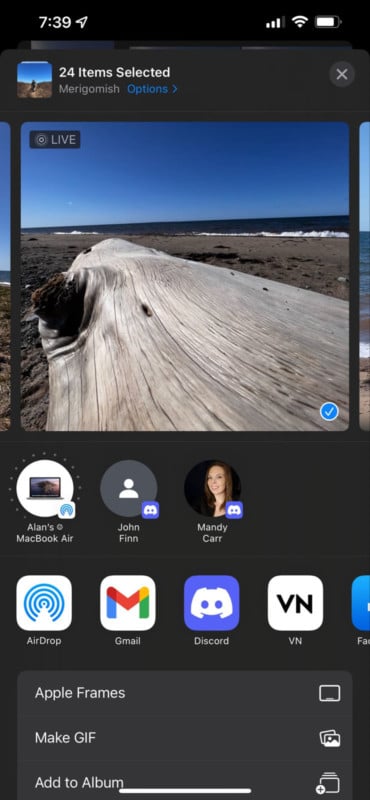Share to Mandy Carr contact
Image resolution: width=370 pixels, height=800 pixels.
pos(212,488)
